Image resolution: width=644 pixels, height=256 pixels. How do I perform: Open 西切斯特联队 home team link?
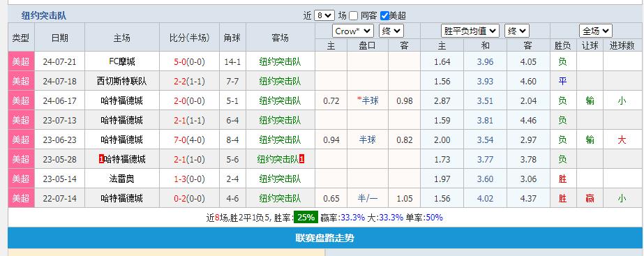[122, 82]
